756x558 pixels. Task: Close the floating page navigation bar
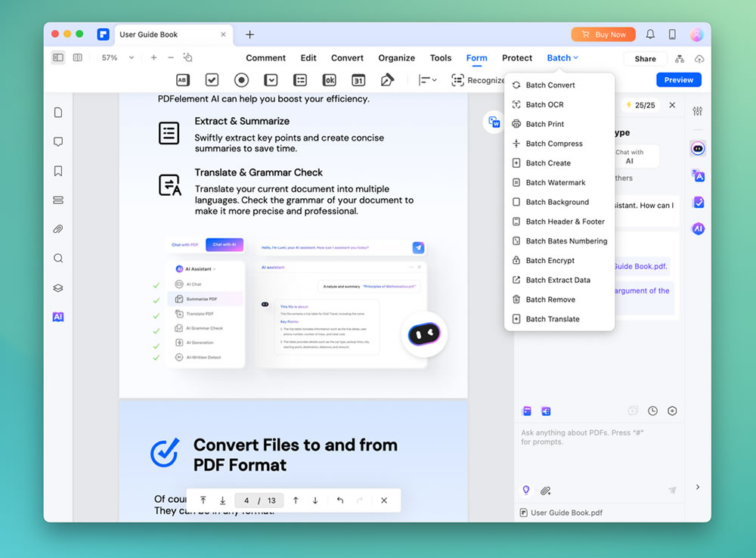[384, 501]
